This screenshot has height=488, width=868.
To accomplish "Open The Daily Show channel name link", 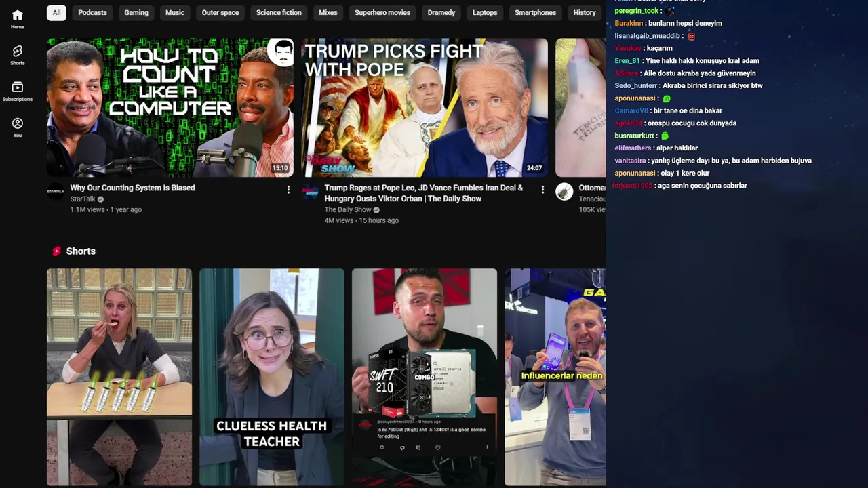I will pyautogui.click(x=348, y=210).
